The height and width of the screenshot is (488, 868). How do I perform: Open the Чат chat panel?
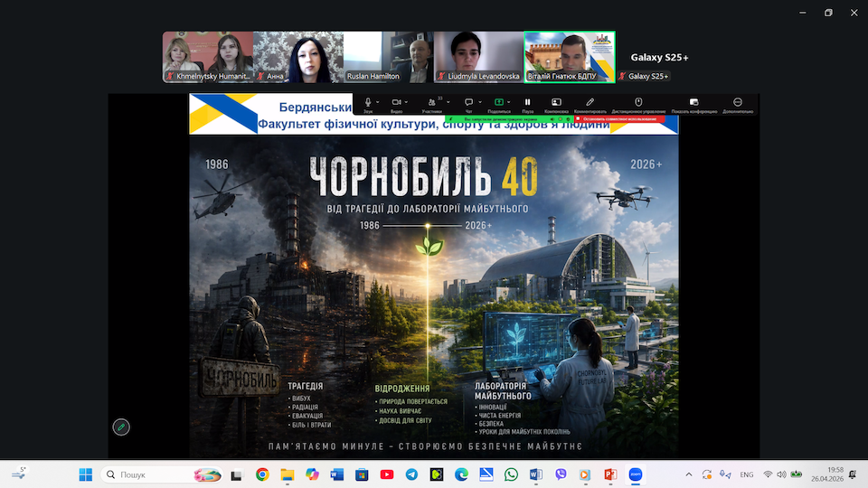[468, 102]
